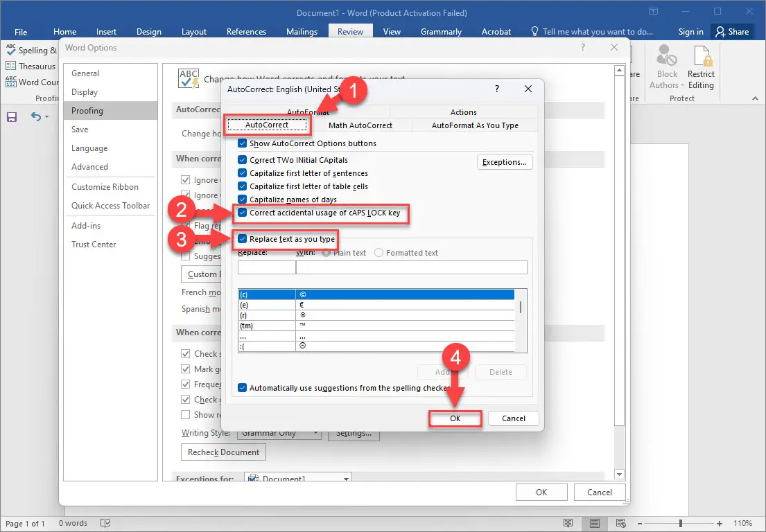Switch to the Math AutoCorrect tab
766x532 pixels.
[360, 125]
